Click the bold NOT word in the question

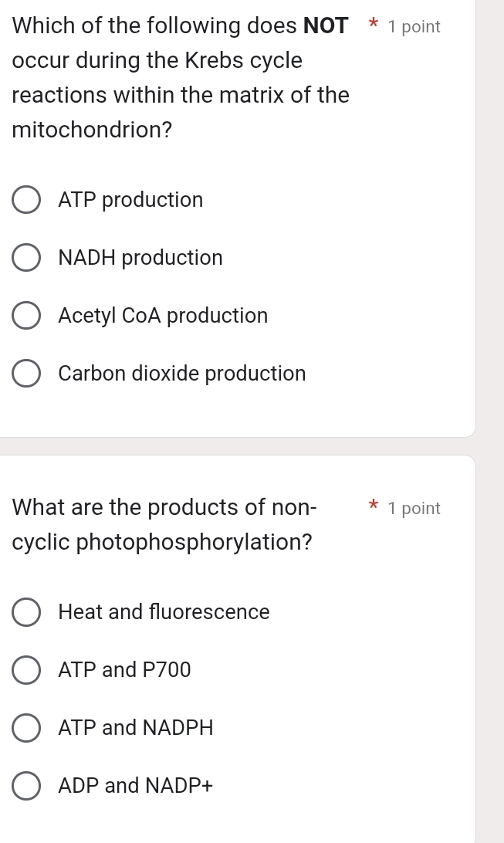point(327,25)
